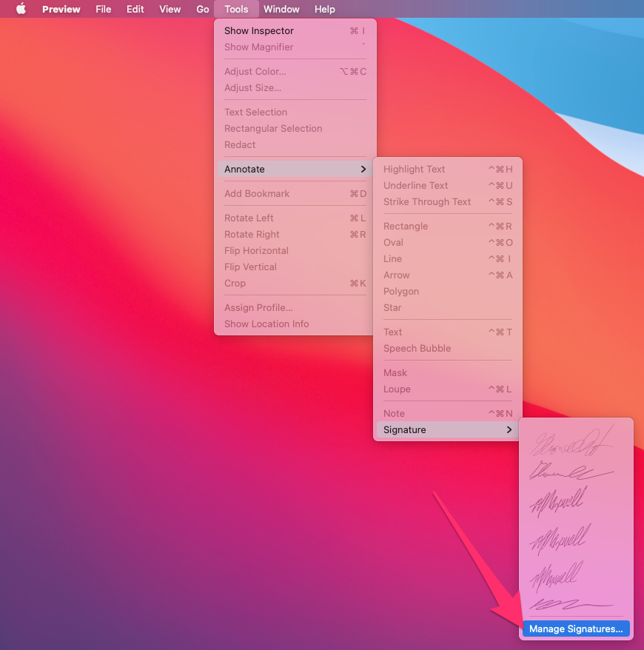The width and height of the screenshot is (644, 650).
Task: Select Show Location Info
Action: tap(295, 324)
